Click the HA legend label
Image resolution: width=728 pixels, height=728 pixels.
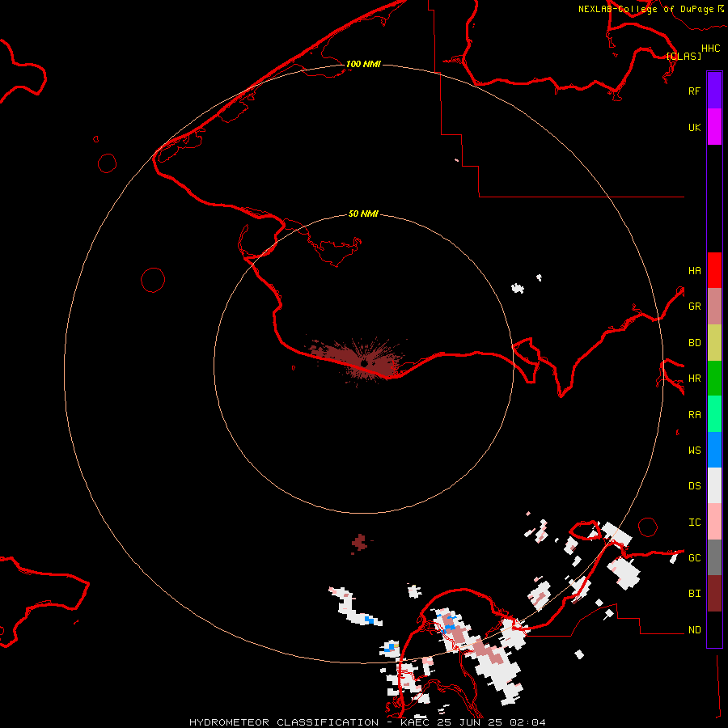coord(694,270)
